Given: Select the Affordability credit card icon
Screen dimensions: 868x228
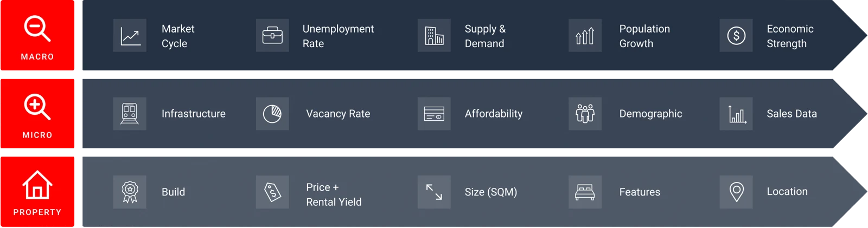Looking at the screenshot, I should 434,114.
